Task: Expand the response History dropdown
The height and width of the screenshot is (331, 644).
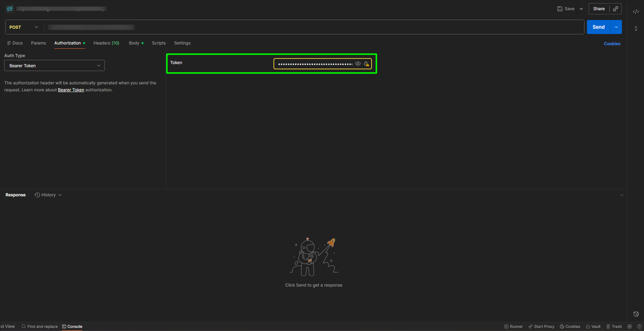Action: 48,195
